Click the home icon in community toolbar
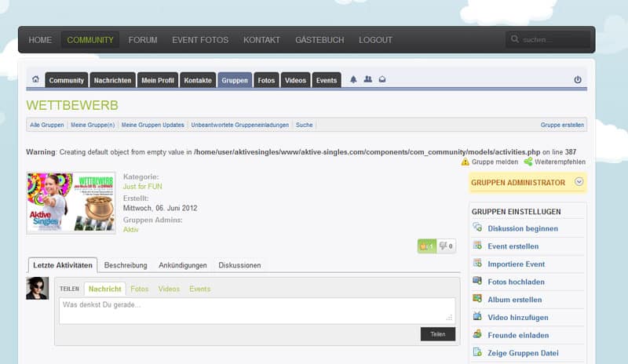The height and width of the screenshot is (364, 628). tap(35, 80)
